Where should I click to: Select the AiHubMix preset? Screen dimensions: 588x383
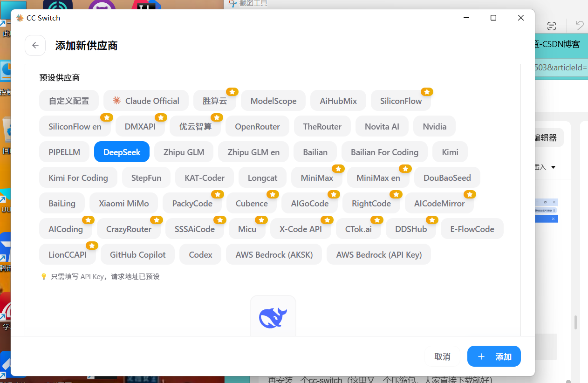click(338, 101)
